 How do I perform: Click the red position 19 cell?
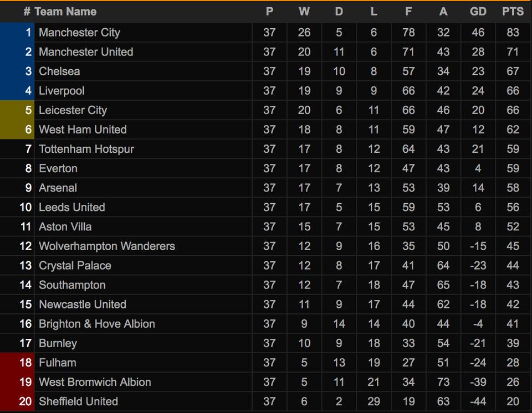(x=17, y=382)
